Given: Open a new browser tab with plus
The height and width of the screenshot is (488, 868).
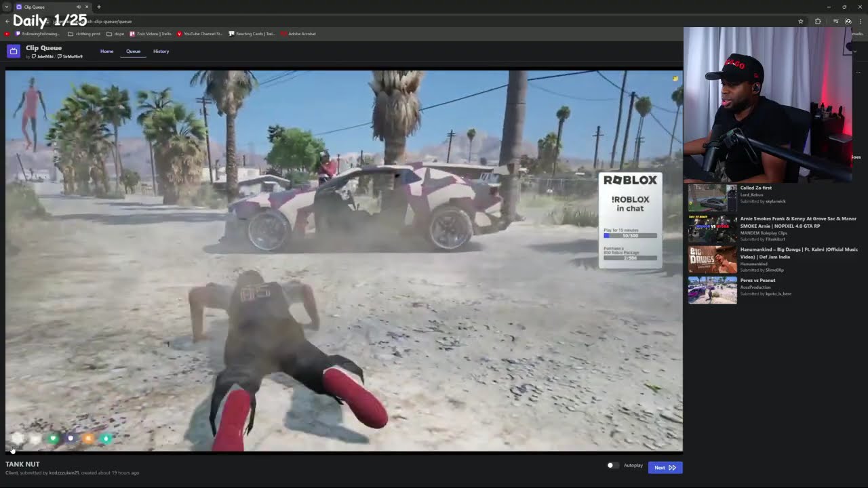Looking at the screenshot, I should (98, 7).
